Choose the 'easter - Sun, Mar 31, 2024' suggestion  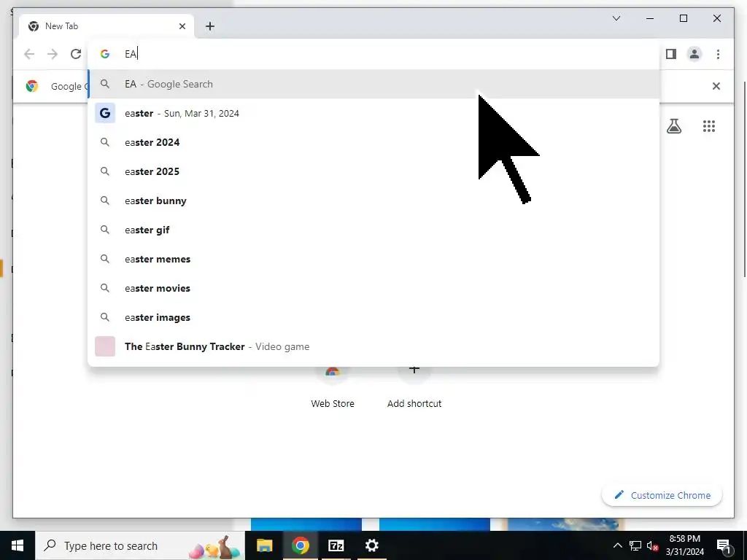point(374,113)
